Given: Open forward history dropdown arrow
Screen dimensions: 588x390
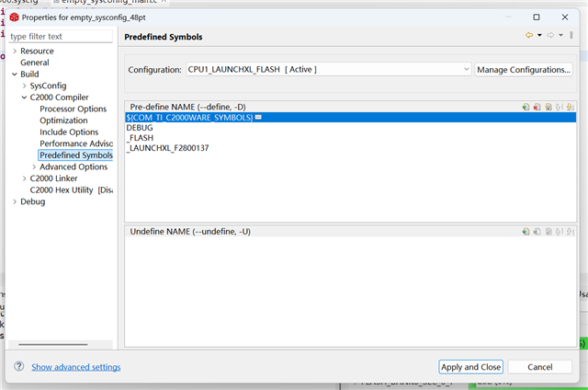Looking at the screenshot, I should pyautogui.click(x=560, y=35).
